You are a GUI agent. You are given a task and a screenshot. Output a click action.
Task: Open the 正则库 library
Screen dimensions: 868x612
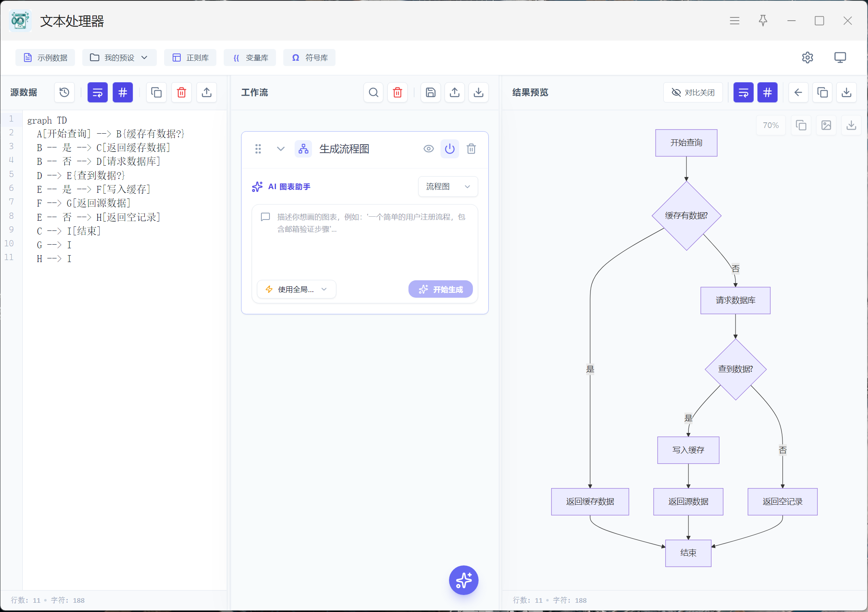point(190,58)
